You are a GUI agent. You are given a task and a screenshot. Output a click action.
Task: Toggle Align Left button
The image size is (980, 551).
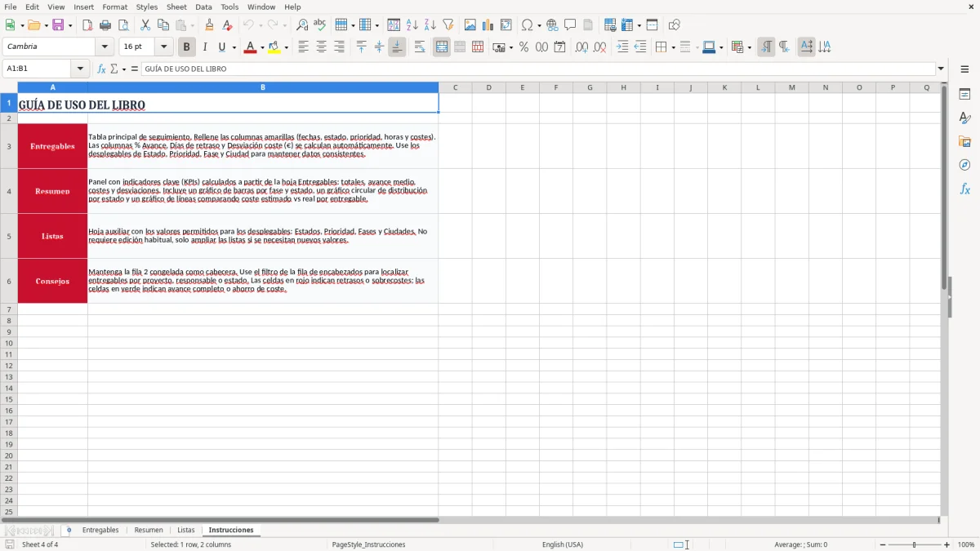click(x=303, y=47)
